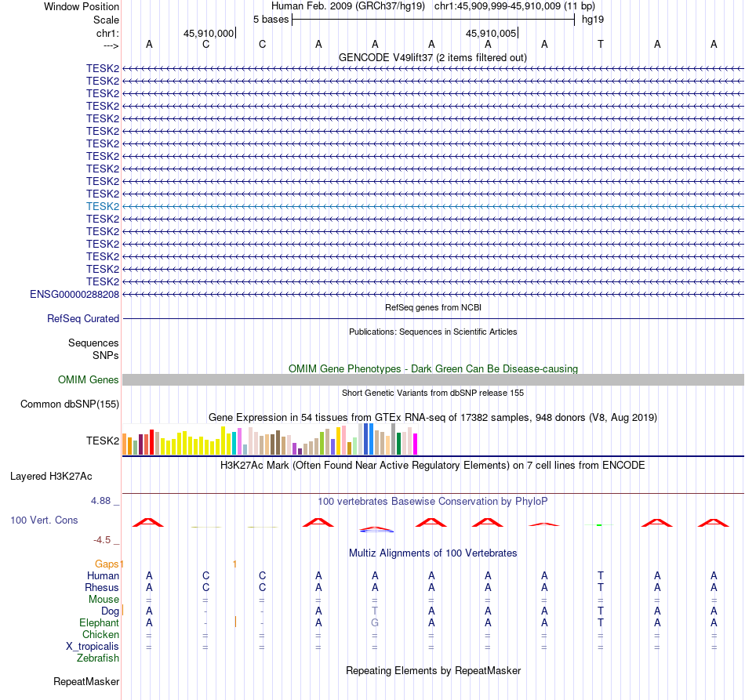Select the Dog species label

111,611
